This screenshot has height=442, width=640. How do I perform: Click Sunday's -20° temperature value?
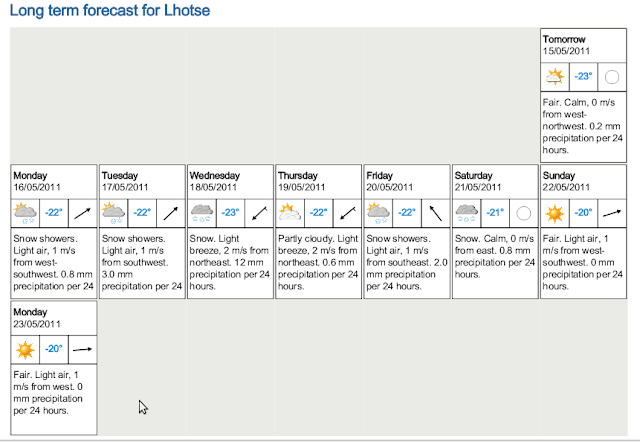[x=583, y=212]
